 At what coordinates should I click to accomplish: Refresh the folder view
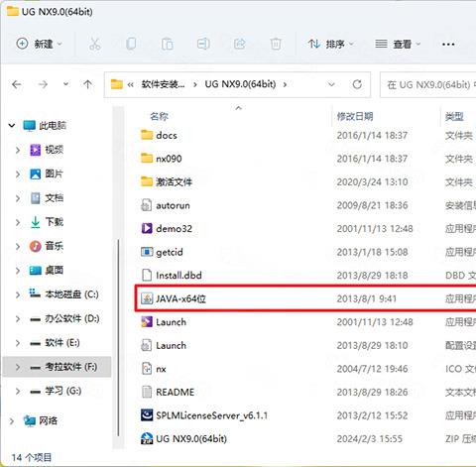357,84
